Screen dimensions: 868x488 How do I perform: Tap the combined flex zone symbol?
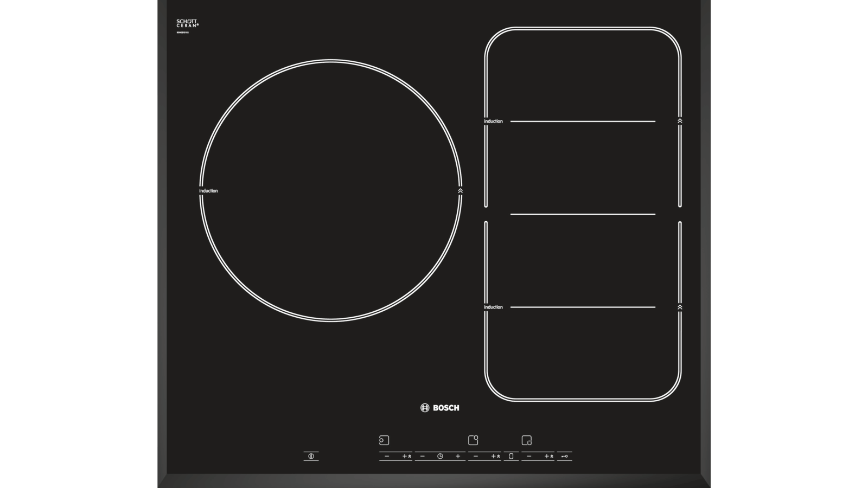(x=511, y=457)
